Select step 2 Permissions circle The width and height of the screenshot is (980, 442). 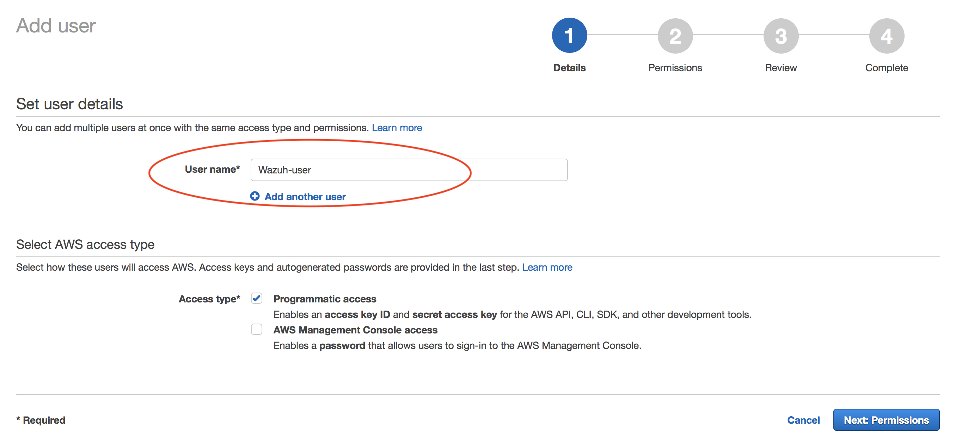675,35
